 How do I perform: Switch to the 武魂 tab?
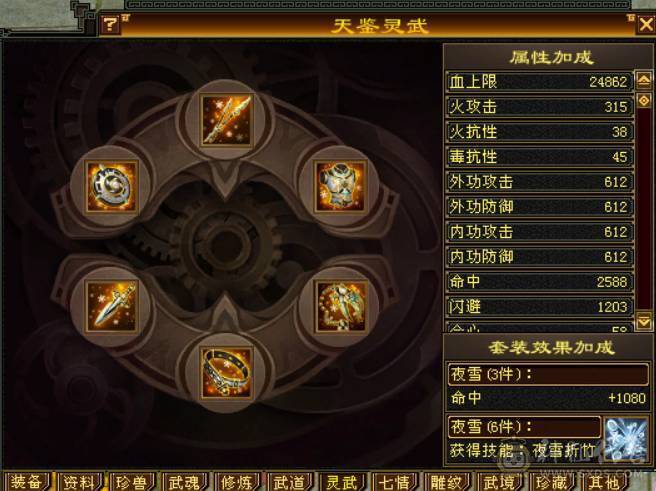point(184,482)
